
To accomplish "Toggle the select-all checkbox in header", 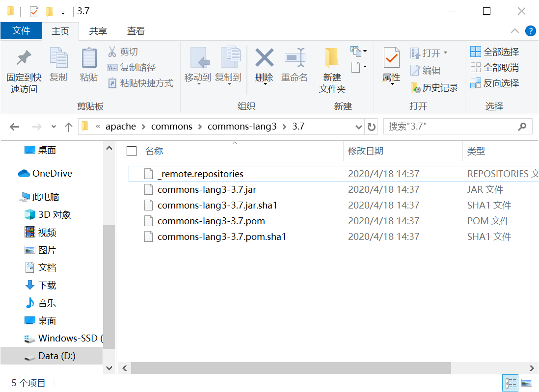I will click(x=132, y=151).
